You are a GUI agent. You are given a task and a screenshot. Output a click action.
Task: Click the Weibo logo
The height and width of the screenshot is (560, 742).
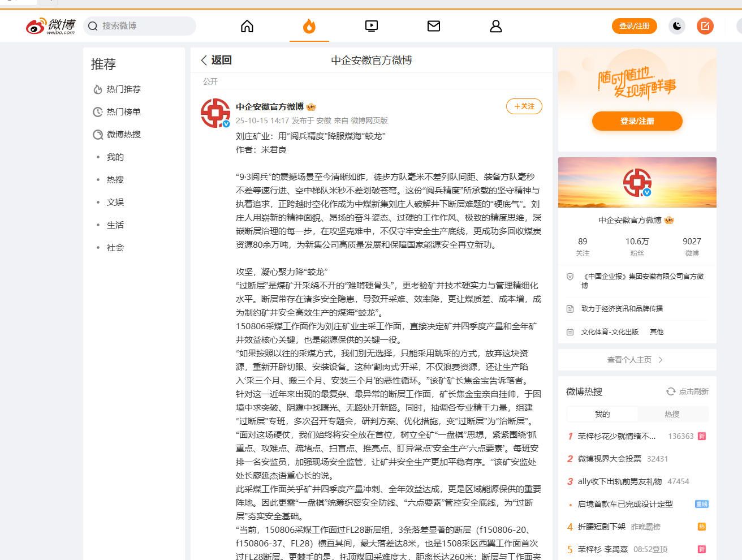(50, 26)
